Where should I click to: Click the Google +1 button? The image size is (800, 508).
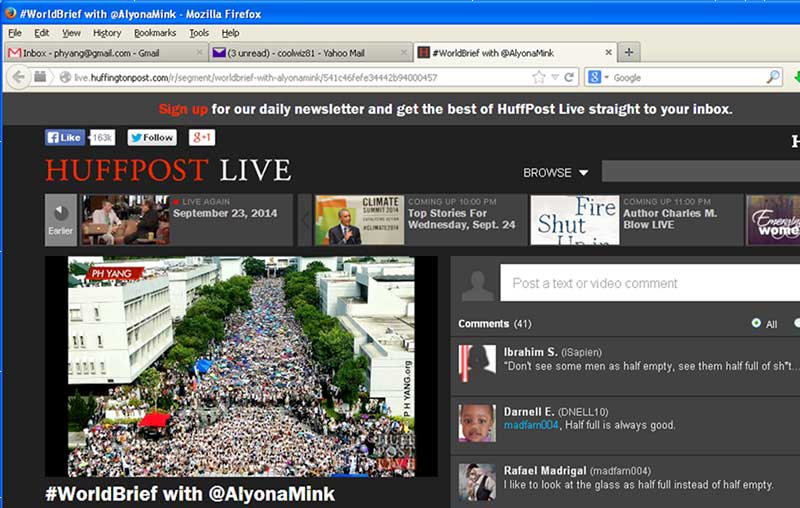[x=202, y=138]
